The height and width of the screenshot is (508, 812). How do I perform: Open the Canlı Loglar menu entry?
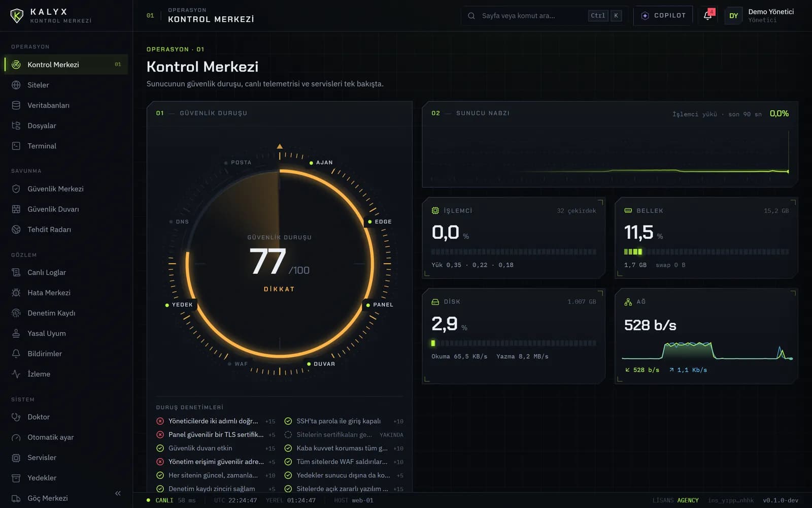pos(66,272)
